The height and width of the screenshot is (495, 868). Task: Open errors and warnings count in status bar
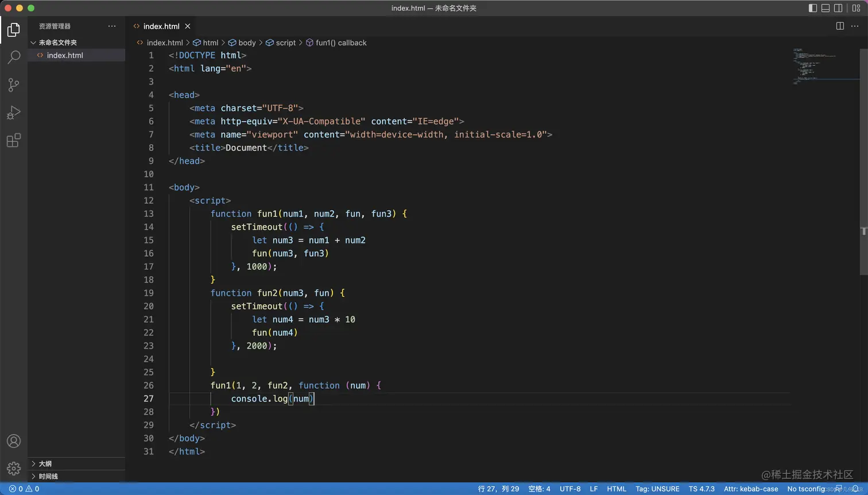(24, 489)
